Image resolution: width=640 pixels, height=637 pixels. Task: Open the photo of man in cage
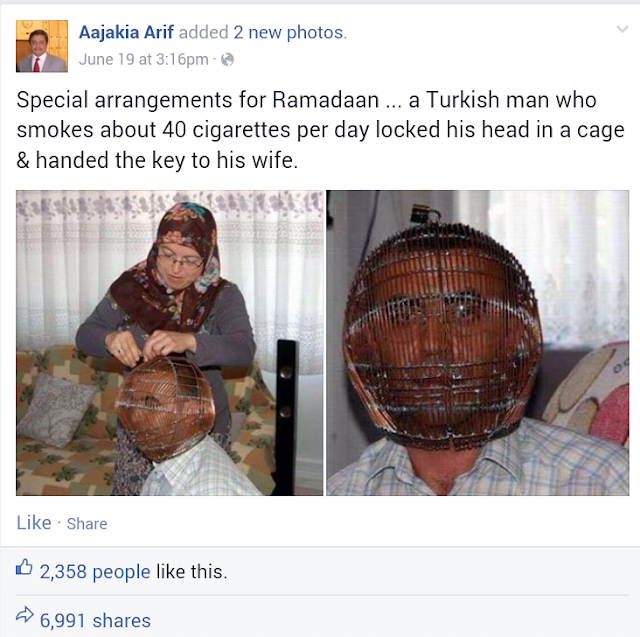coord(478,343)
